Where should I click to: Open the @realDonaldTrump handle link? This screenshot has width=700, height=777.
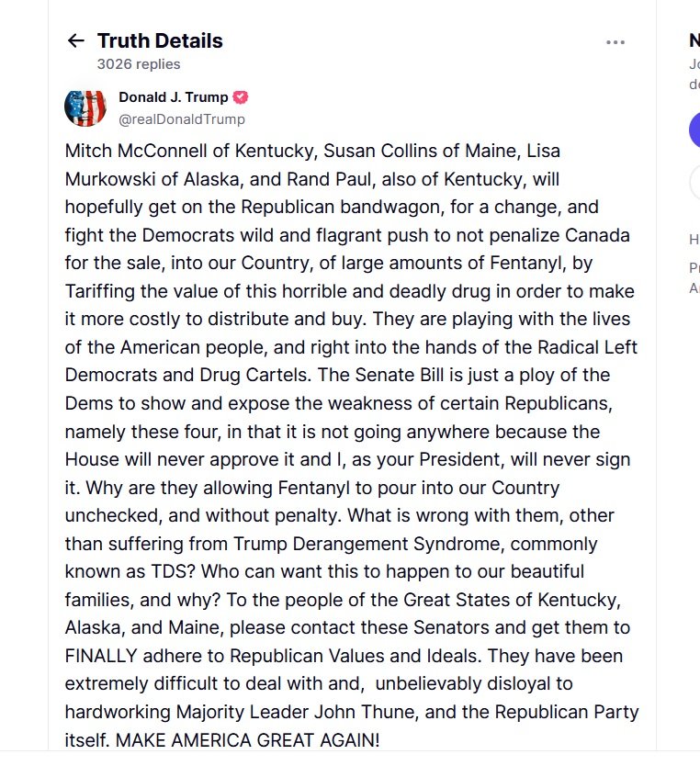coord(182,119)
